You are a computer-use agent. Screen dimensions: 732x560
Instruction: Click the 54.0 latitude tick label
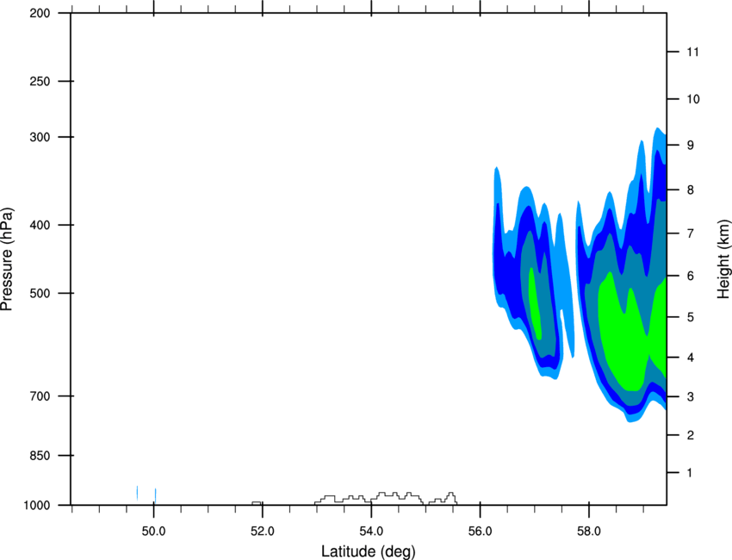tap(371, 532)
